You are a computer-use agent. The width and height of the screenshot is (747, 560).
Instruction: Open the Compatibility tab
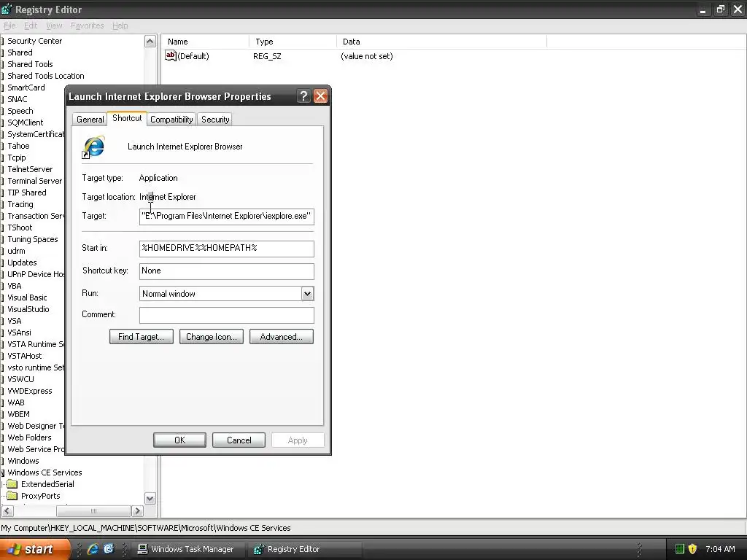(x=171, y=120)
